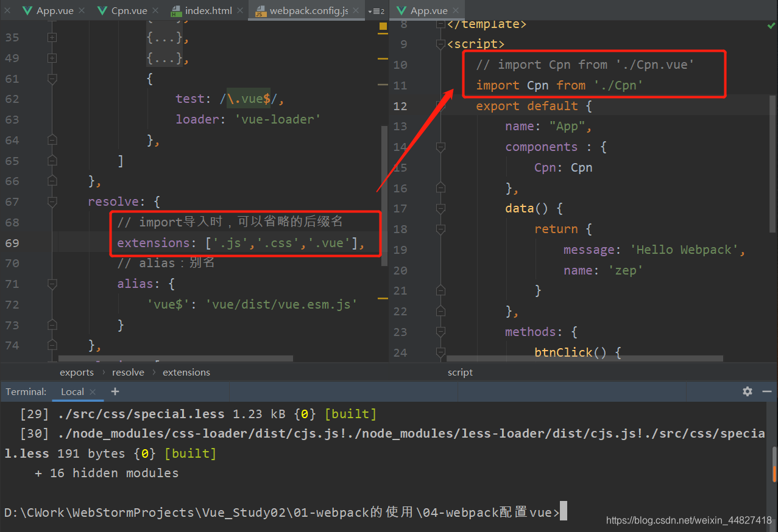778x532 pixels.
Task: Close the Local terminal session
Action: click(93, 392)
